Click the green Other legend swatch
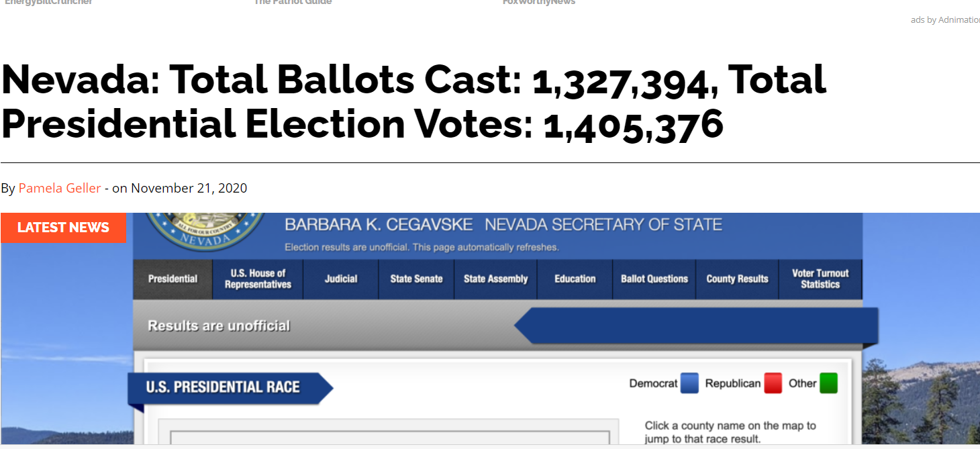Image resolution: width=980 pixels, height=449 pixels. [x=828, y=384]
